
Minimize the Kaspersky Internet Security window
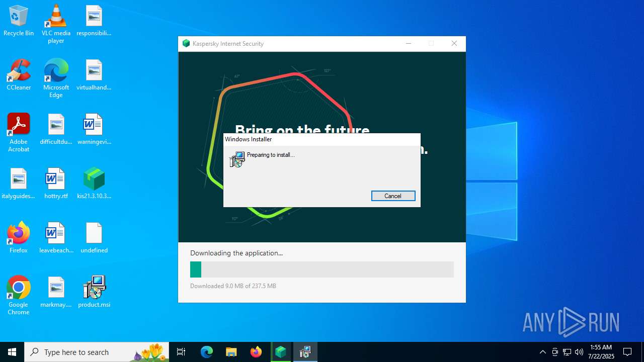point(409,44)
